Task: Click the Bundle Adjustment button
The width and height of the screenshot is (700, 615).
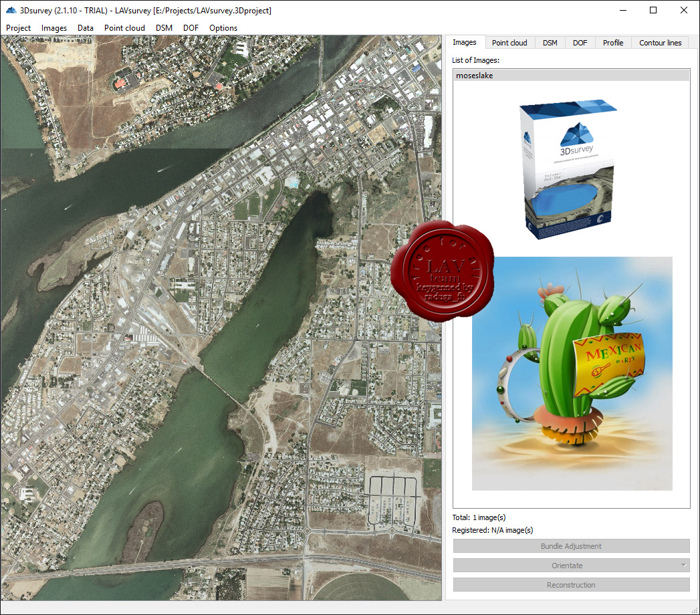Action: click(571, 546)
